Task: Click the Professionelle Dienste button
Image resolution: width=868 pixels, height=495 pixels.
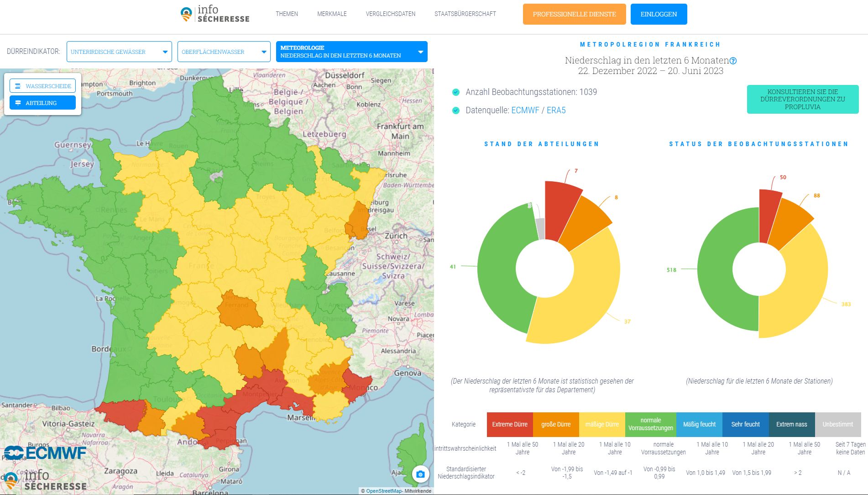Action: (574, 14)
